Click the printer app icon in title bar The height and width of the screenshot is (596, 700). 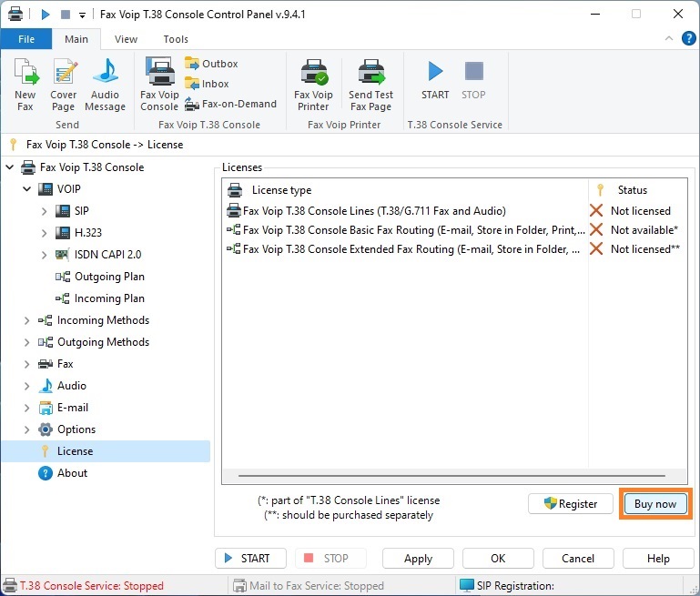pyautogui.click(x=15, y=15)
